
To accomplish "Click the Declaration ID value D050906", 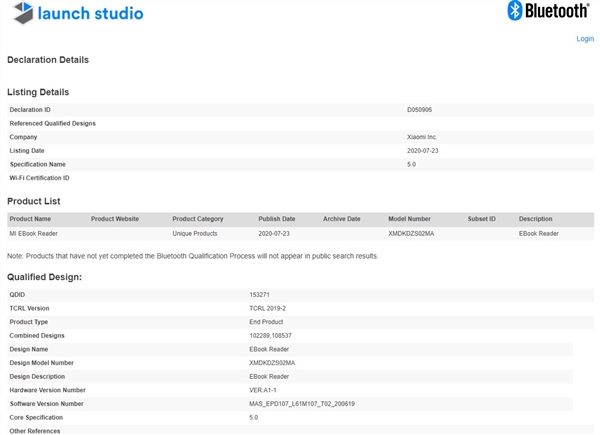I will tap(419, 109).
